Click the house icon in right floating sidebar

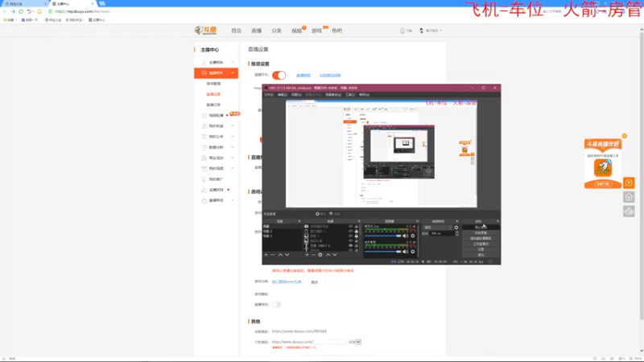click(629, 197)
